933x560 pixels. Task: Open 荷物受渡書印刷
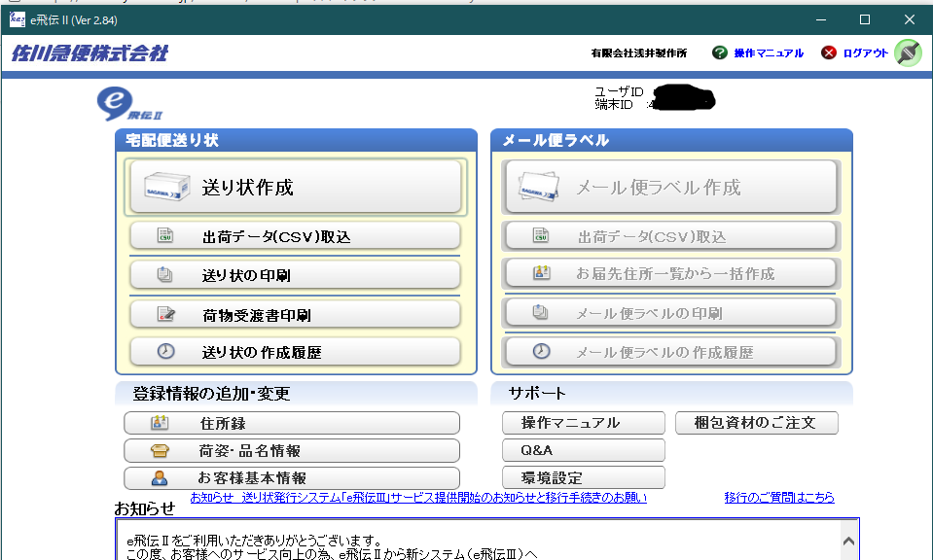pyautogui.click(x=295, y=314)
